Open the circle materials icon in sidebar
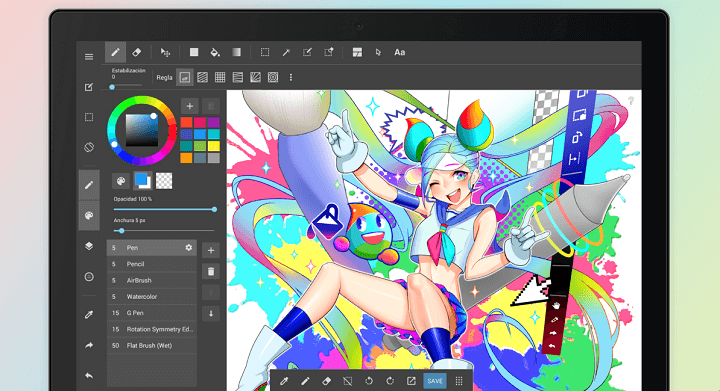The image size is (720, 391). click(x=89, y=277)
